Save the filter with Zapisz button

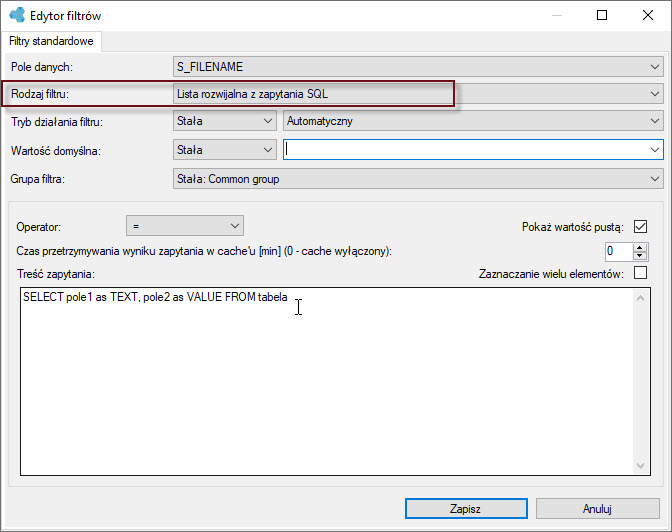(x=466, y=509)
